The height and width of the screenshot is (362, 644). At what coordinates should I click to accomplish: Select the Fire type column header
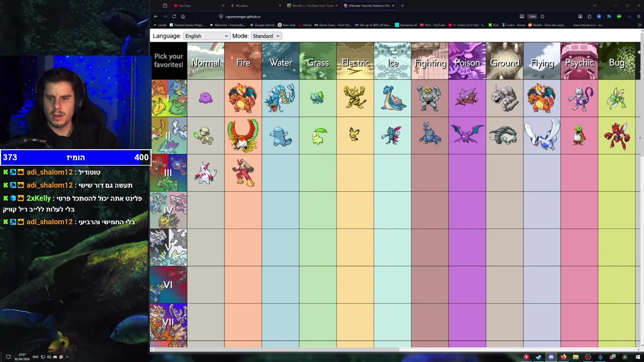tap(243, 61)
